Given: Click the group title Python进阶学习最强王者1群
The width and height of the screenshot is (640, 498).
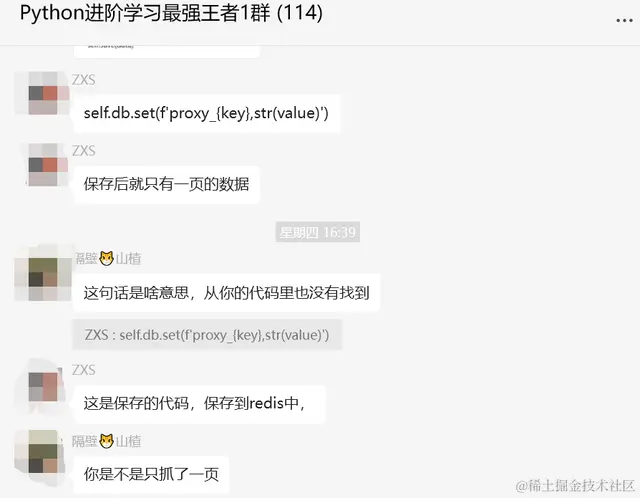Looking at the screenshot, I should click(171, 13).
